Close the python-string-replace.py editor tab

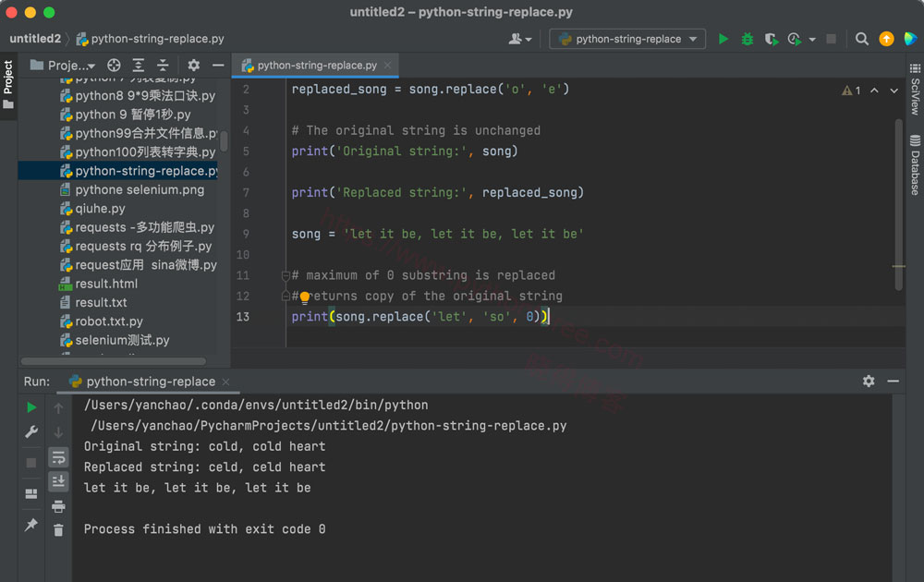(x=388, y=66)
